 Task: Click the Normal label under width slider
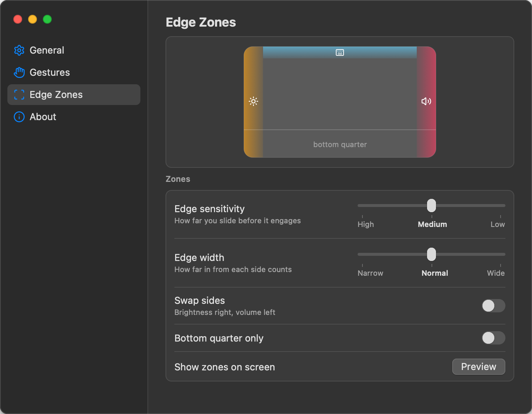[435, 273]
